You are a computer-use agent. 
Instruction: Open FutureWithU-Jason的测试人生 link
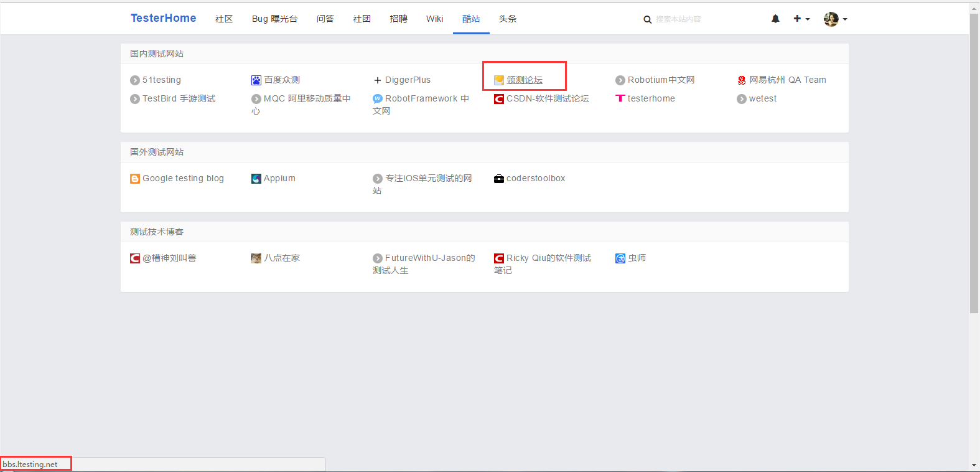coord(424,264)
